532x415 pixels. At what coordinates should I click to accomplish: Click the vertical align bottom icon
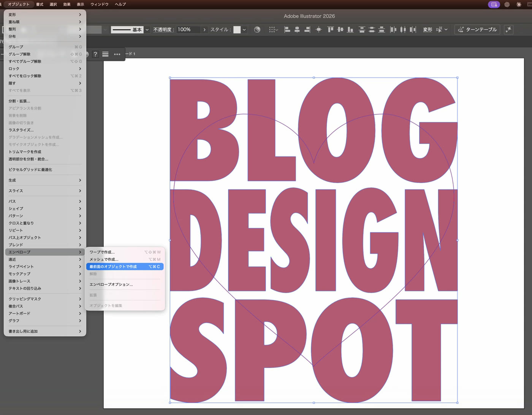350,29
